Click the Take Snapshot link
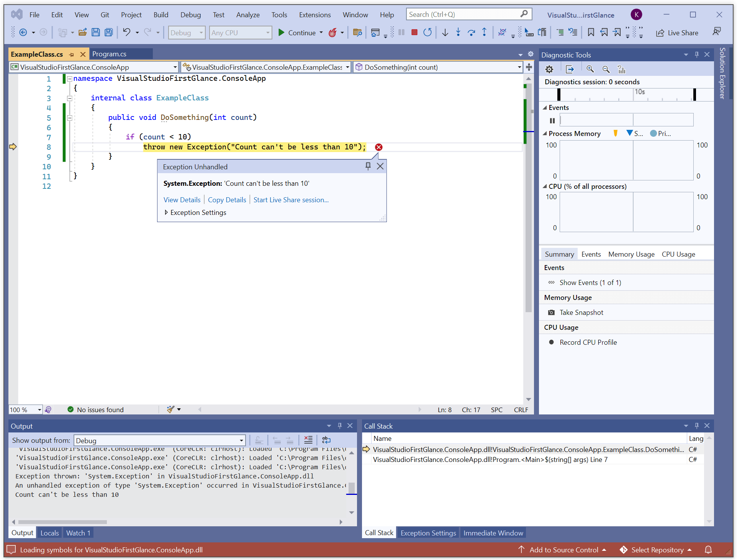The height and width of the screenshot is (560, 737). [581, 312]
